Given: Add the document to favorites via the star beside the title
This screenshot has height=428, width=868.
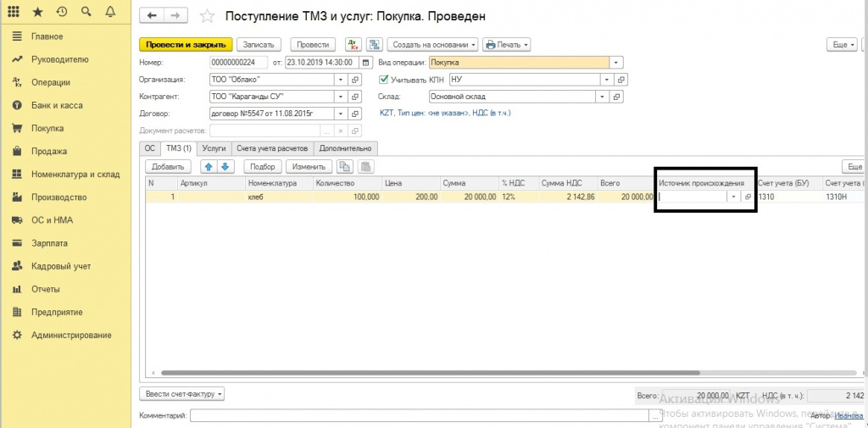Looking at the screenshot, I should pos(207,16).
